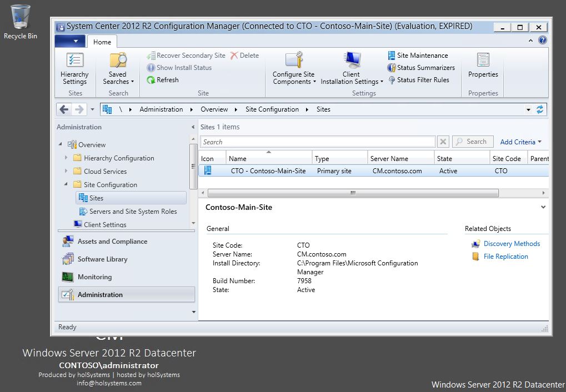Image resolution: width=566 pixels, height=392 pixels.
Task: Click Sites in the breadcrumb
Action: (323, 109)
